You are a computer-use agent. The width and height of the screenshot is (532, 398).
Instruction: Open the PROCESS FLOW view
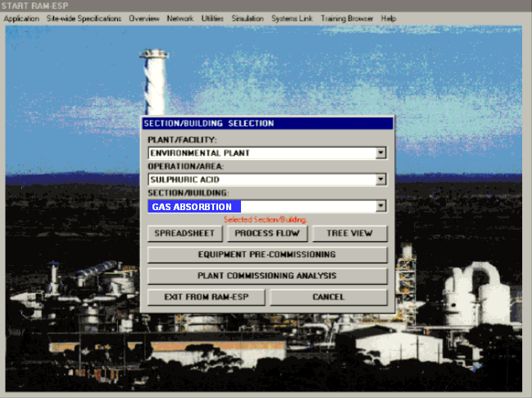267,233
